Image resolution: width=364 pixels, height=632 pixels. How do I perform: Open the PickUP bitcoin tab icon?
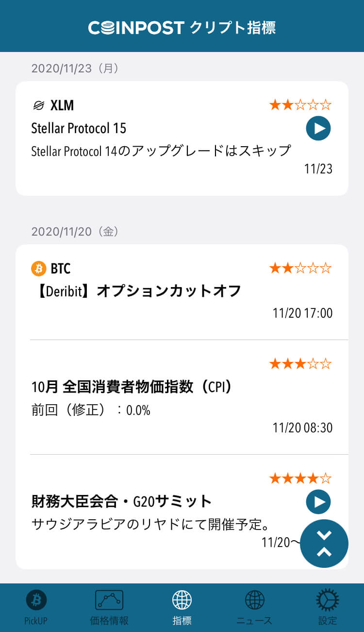[x=36, y=600]
